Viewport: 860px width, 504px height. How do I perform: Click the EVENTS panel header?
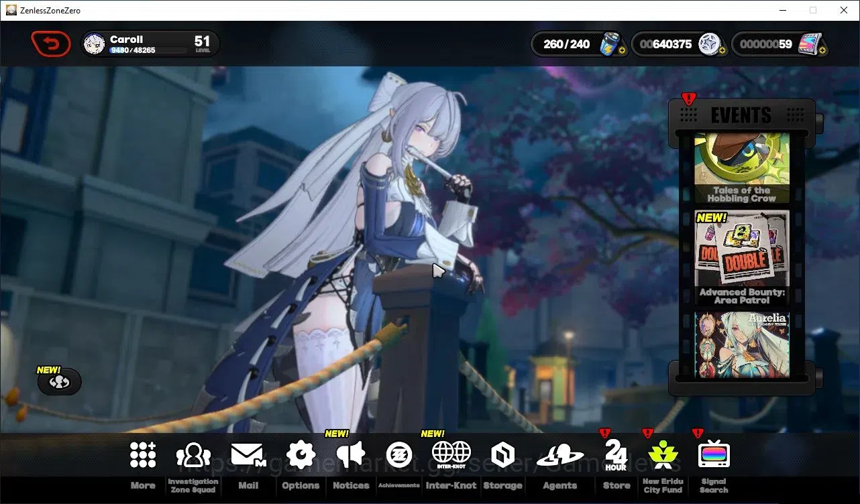[741, 115]
